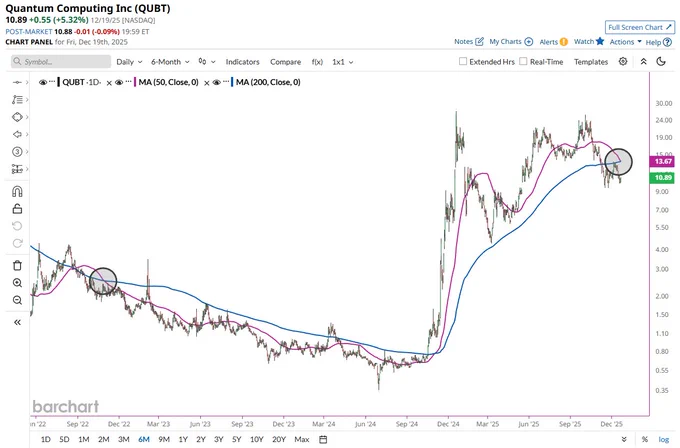Viewport: 680px width, 448px height.
Task: Expand the arrow annotation tool submenu arrow
Action: [27, 134]
